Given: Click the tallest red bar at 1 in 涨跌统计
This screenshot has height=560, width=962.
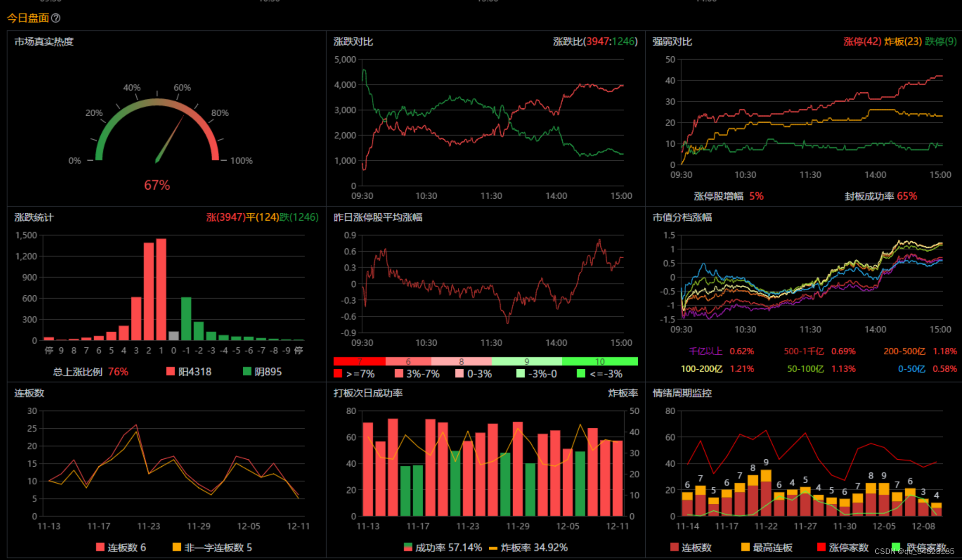Looking at the screenshot, I should pyautogui.click(x=161, y=290).
